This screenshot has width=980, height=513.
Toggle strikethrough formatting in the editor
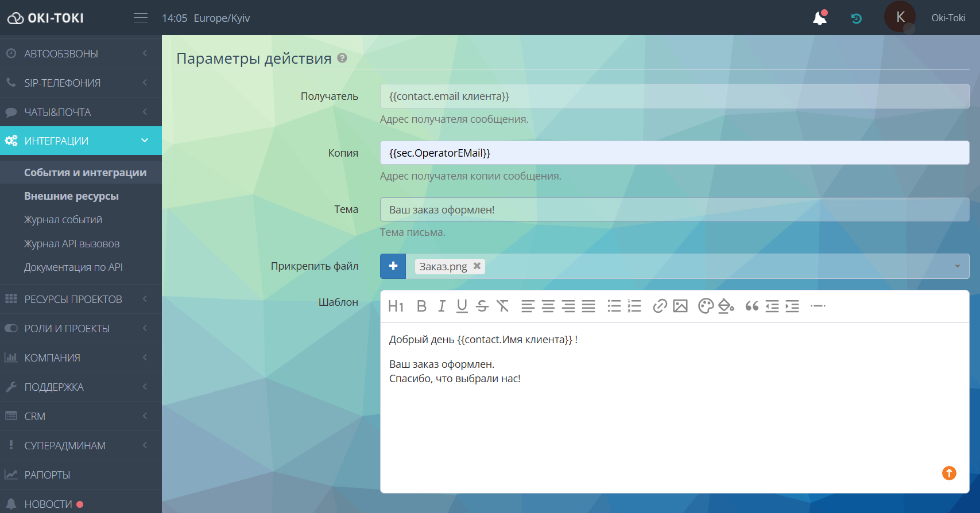pos(482,306)
